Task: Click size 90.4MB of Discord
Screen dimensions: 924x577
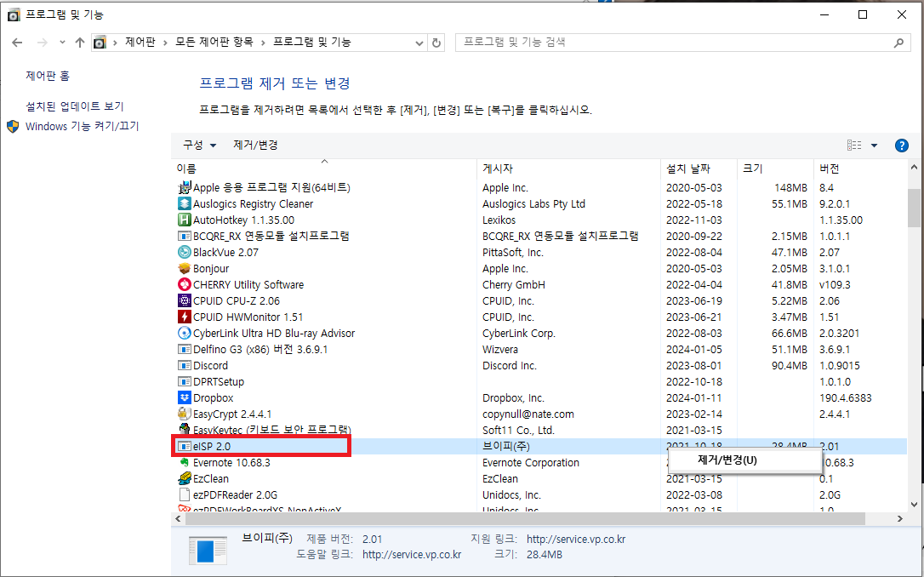Action: (789, 365)
